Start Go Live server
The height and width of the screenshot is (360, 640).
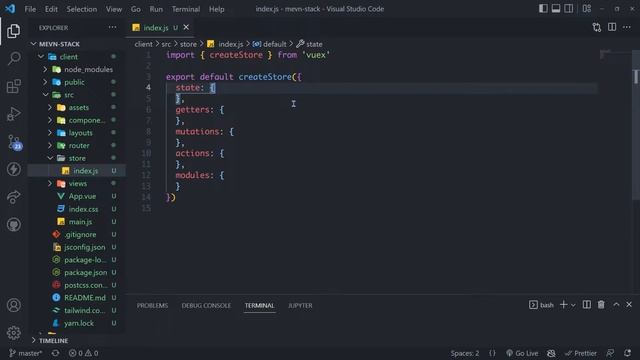[522, 353]
